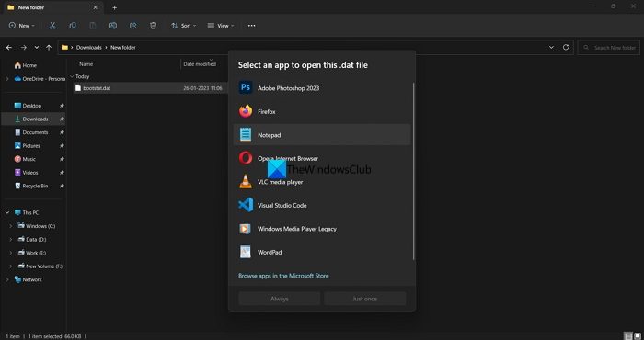
Task: Switch to large thumbnails view in status bar
Action: pyautogui.click(x=637, y=336)
